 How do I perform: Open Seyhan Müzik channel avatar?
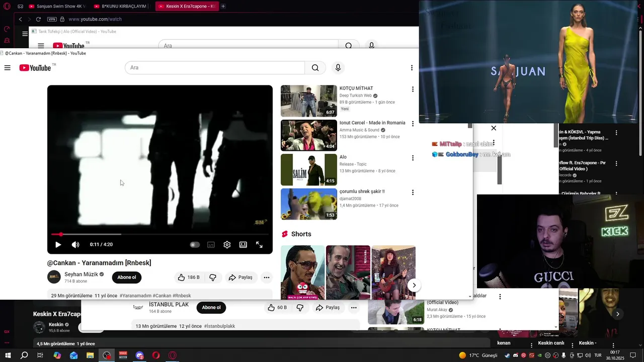coord(54,277)
